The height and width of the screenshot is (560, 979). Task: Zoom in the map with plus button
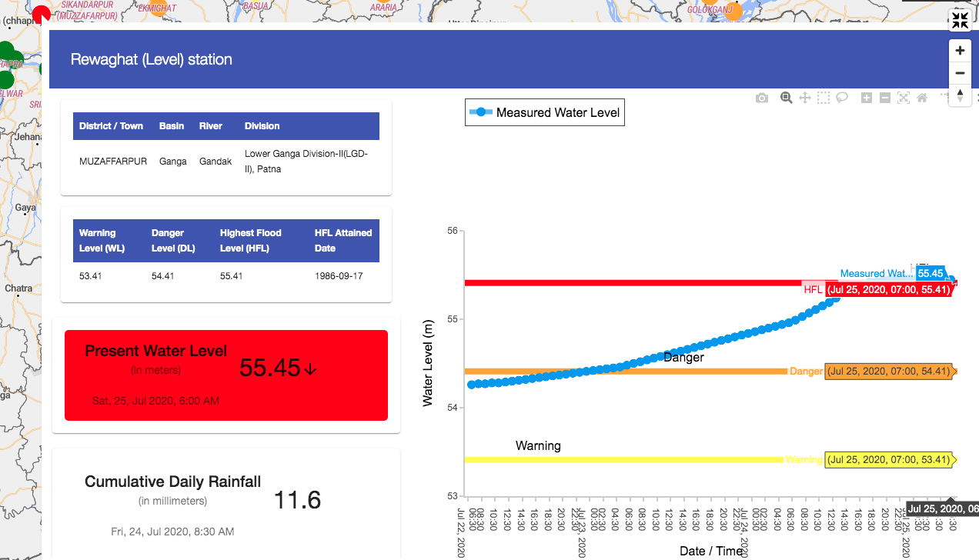[x=960, y=51]
